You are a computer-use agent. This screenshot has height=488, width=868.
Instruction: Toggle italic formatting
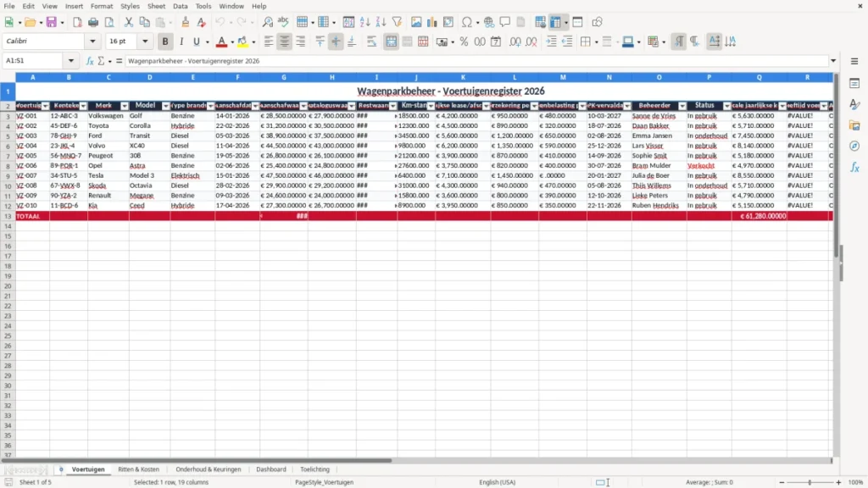click(181, 42)
